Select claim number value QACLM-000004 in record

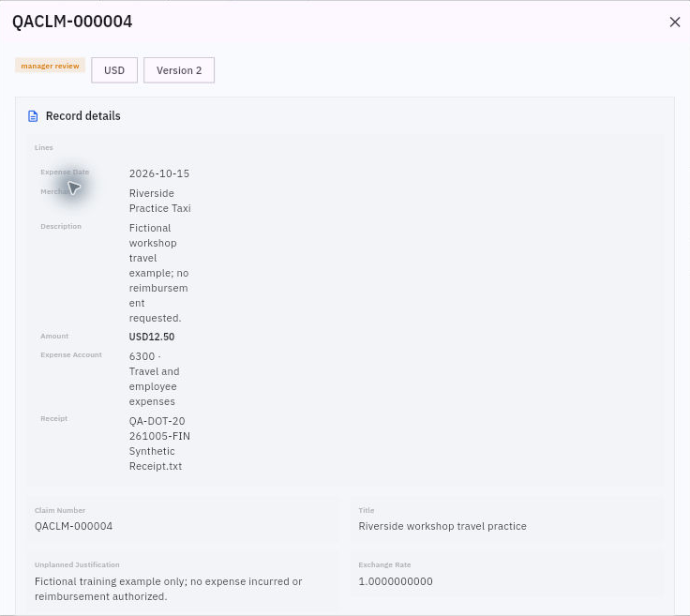73,526
